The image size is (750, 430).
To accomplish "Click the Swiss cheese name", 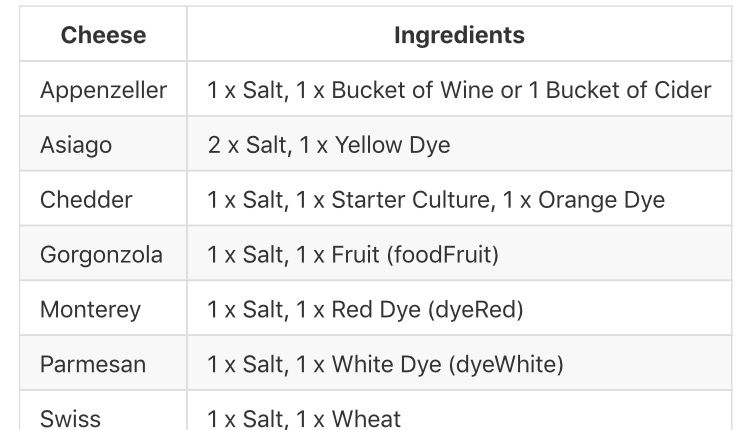I will 70,418.
